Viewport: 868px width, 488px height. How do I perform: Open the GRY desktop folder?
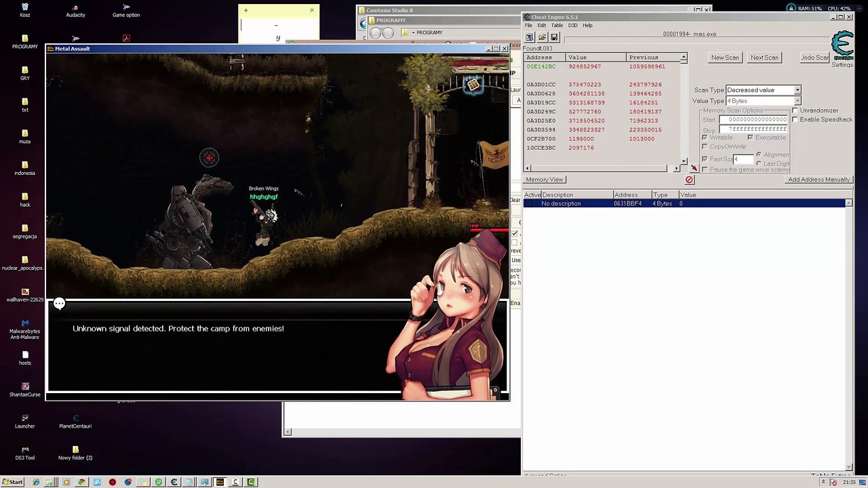[x=25, y=73]
